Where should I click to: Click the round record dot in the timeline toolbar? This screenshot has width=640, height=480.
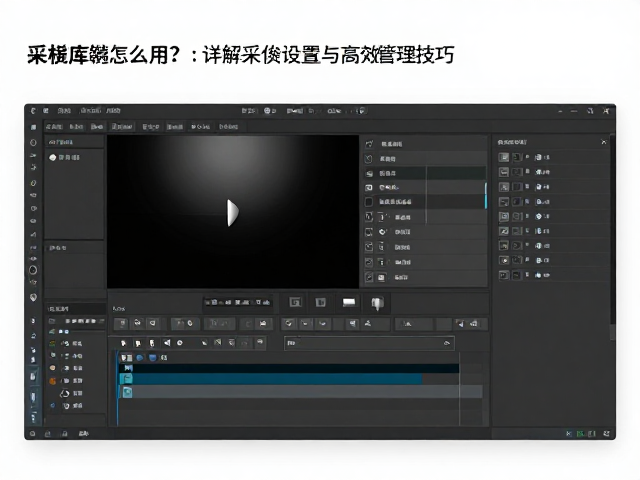pos(180,343)
